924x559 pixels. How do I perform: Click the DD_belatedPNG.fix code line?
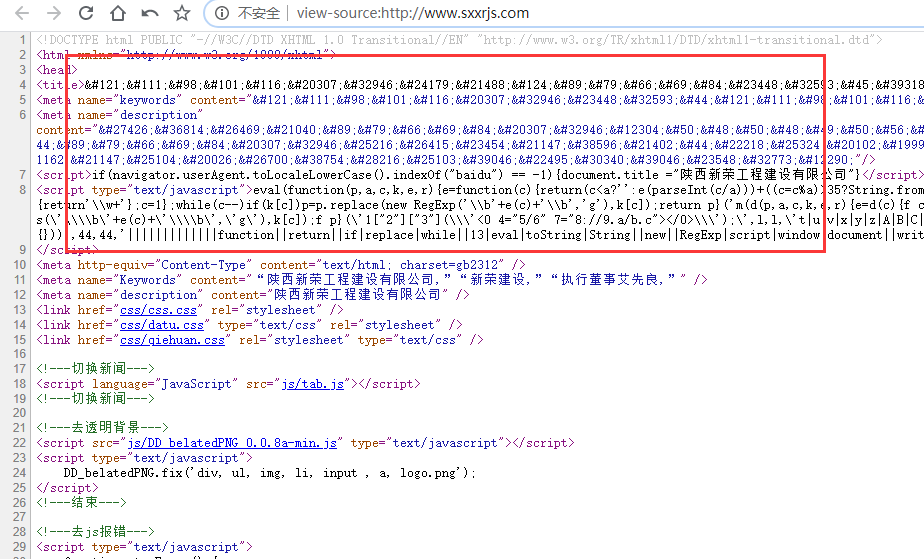tap(270, 472)
